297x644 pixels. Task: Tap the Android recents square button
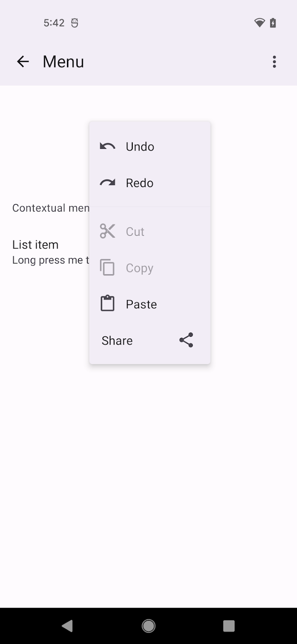click(229, 626)
